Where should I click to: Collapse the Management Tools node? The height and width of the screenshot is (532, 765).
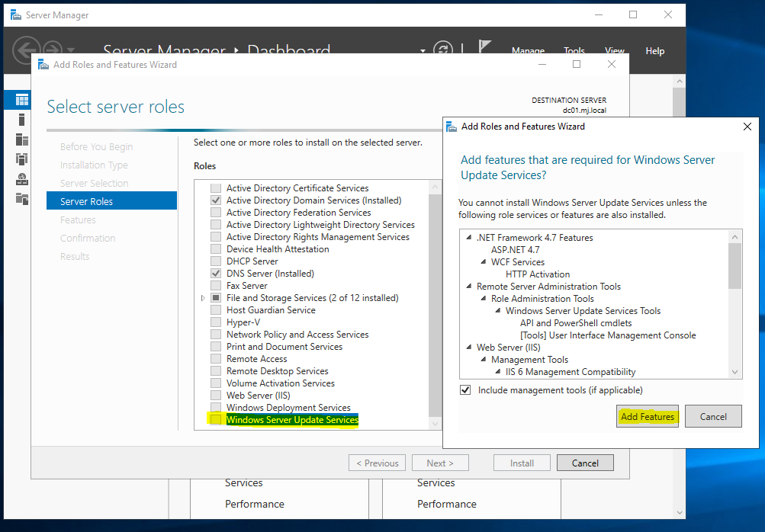tap(484, 360)
